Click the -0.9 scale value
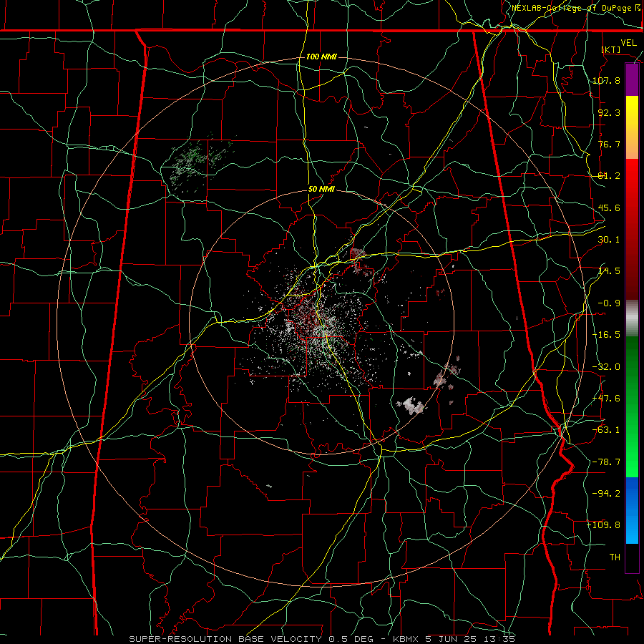Image resolution: width=644 pixels, height=644 pixels. (609, 303)
